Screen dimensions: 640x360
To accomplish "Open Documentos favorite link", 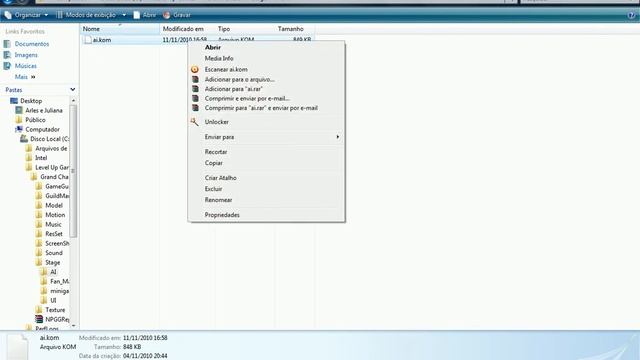I will (32, 44).
